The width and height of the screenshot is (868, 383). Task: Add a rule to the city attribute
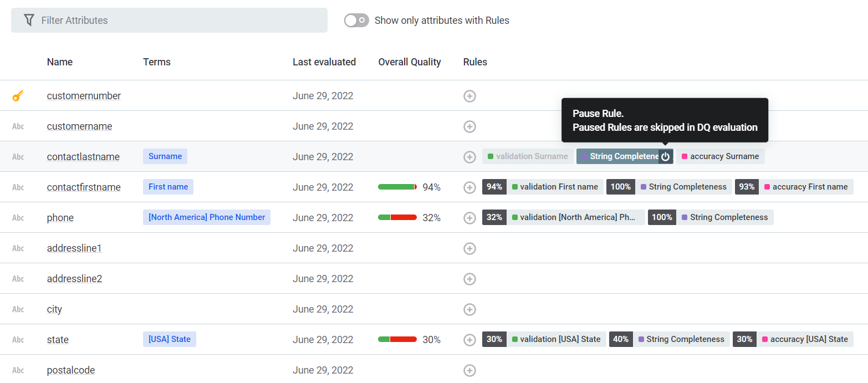[469, 310]
